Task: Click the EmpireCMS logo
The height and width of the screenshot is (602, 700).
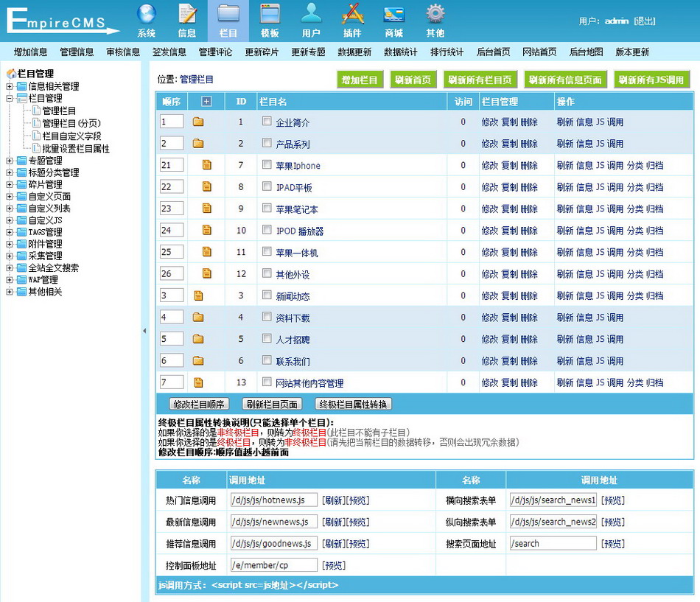Action: [62, 21]
